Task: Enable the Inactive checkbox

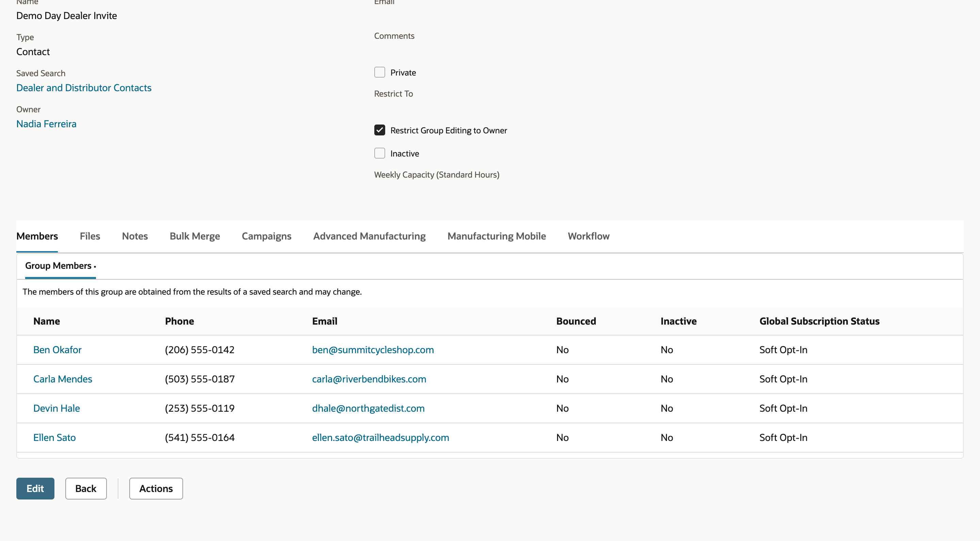Action: (379, 153)
